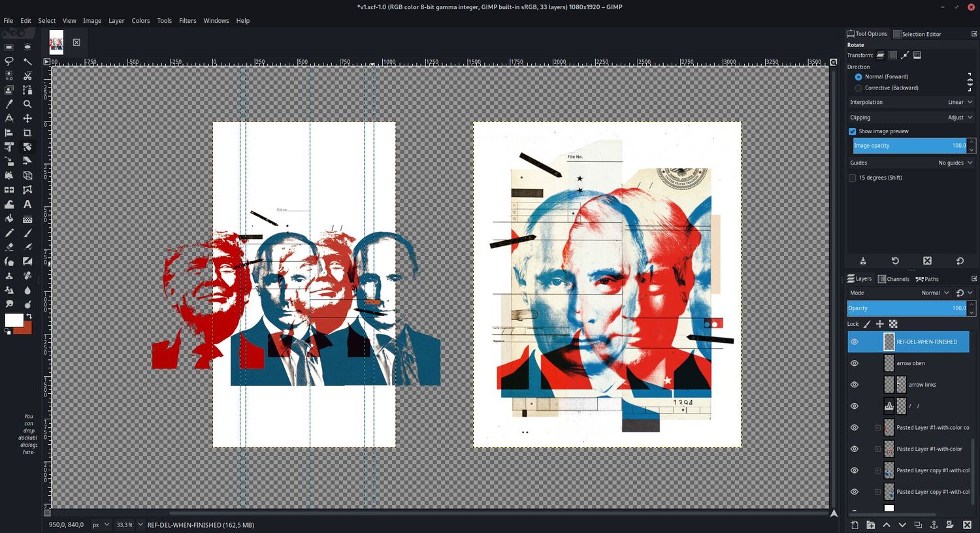The height and width of the screenshot is (533, 980).
Task: Switch to the Channels tab
Action: click(x=894, y=279)
